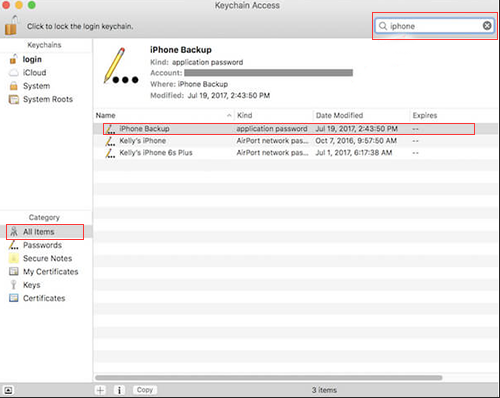
Task: Click the Passwords pencil icon
Action: click(13, 245)
